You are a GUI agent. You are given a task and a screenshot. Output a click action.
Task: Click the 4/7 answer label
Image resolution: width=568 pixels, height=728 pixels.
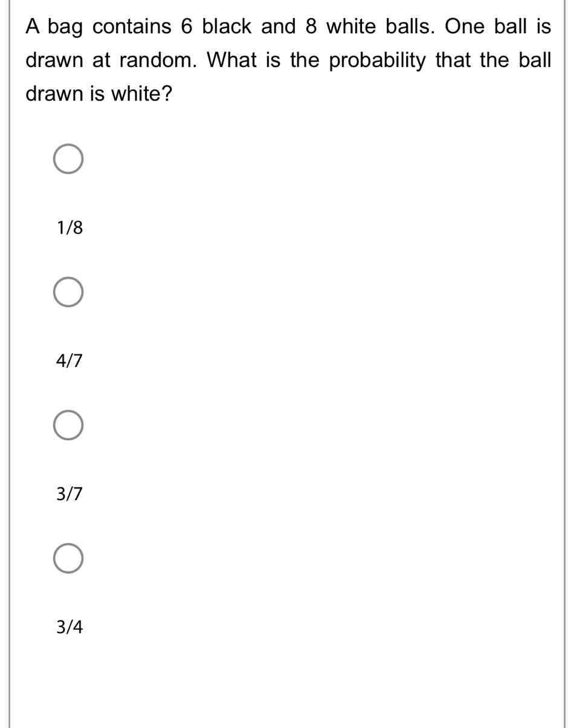pos(69,361)
